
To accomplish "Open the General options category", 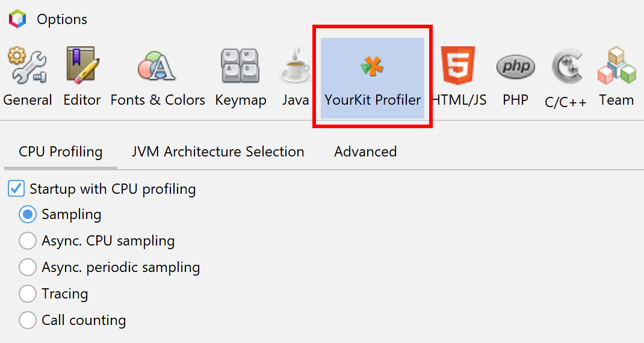I will [x=28, y=78].
